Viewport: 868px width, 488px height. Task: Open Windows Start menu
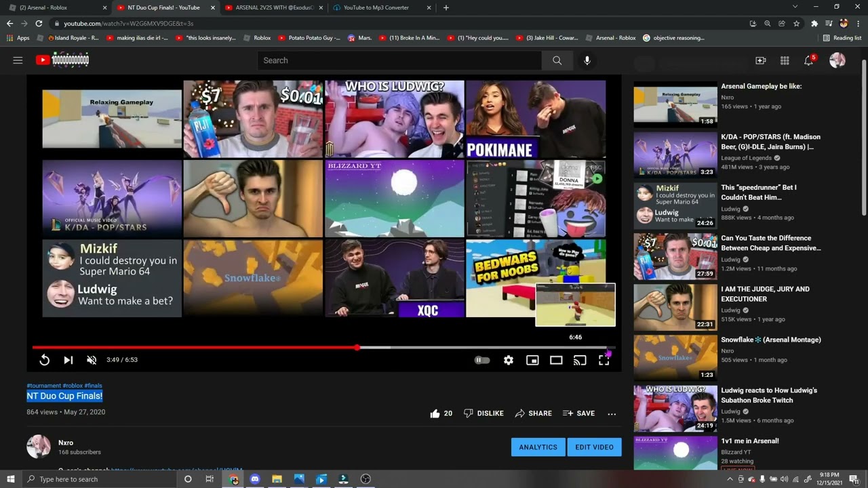coord(10,479)
